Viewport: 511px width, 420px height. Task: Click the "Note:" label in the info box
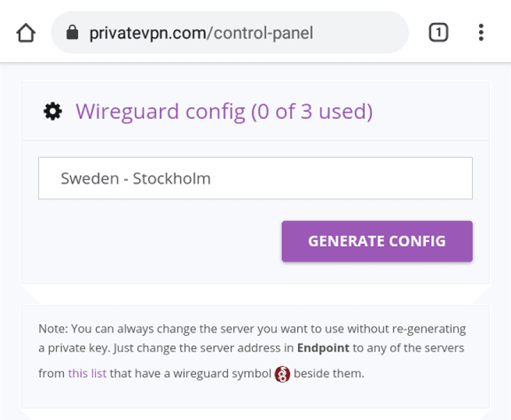pyautogui.click(x=53, y=329)
